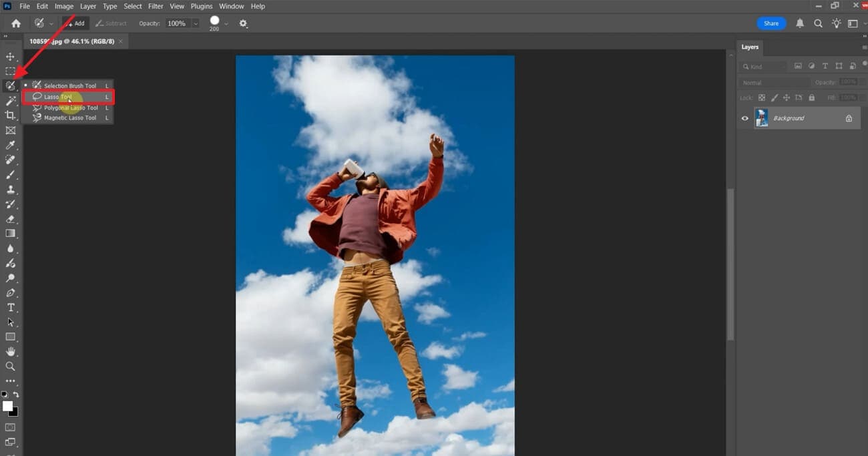Select the Zoom tool
This screenshot has height=456, width=868.
coord(11,366)
